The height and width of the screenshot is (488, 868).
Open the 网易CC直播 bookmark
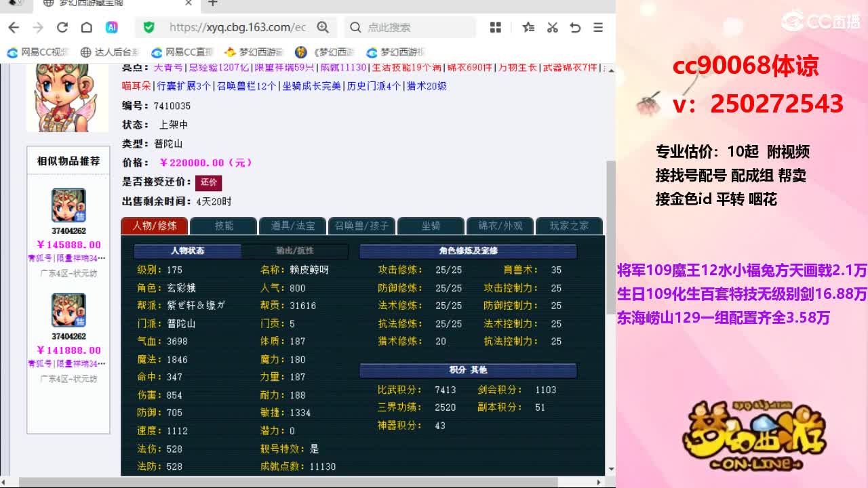pos(182,52)
